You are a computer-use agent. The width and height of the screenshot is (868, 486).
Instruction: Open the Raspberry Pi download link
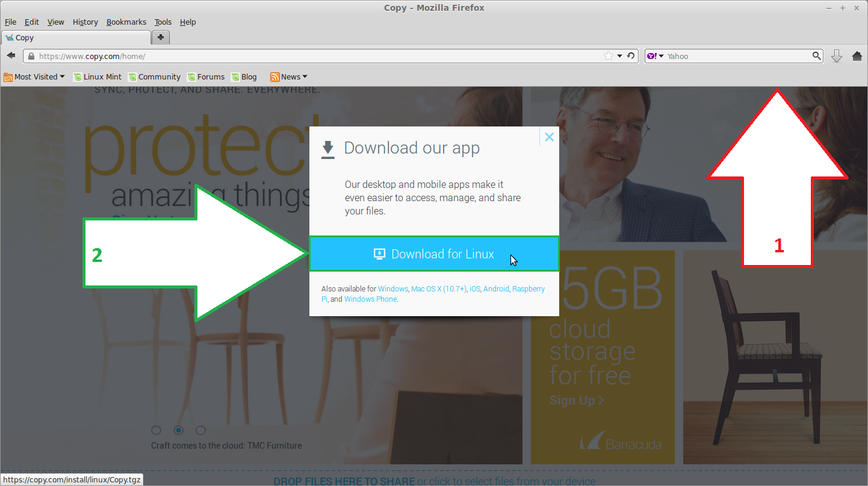529,289
